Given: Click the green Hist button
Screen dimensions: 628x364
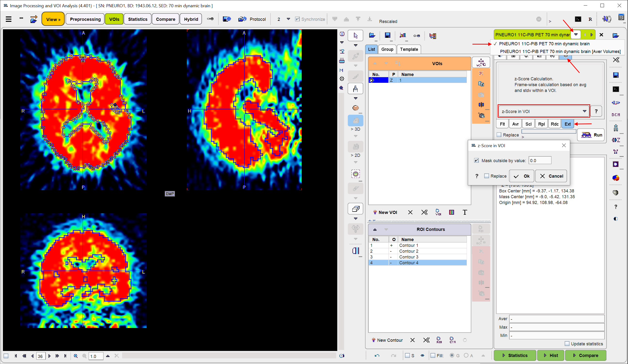Looking at the screenshot, I should (x=550, y=356).
